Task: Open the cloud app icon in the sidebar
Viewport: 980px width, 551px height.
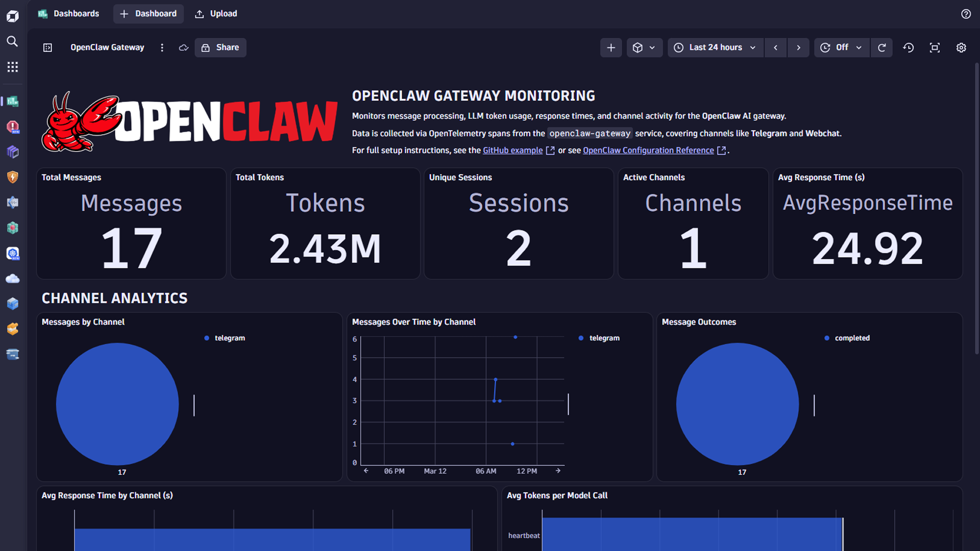Action: coord(13,279)
